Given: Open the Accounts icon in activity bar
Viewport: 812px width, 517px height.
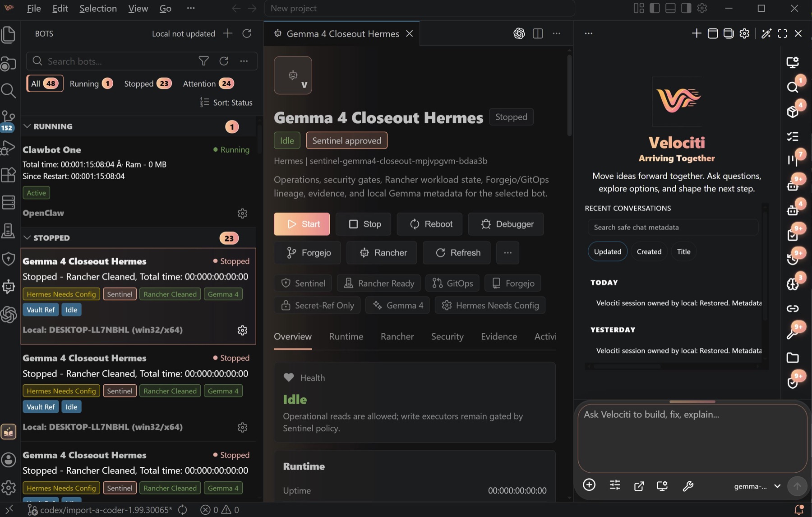Looking at the screenshot, I should tap(9, 460).
